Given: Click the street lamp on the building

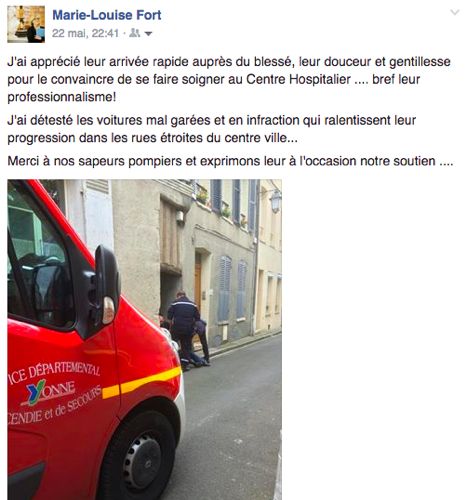Looking at the screenshot, I should pyautogui.click(x=275, y=201).
